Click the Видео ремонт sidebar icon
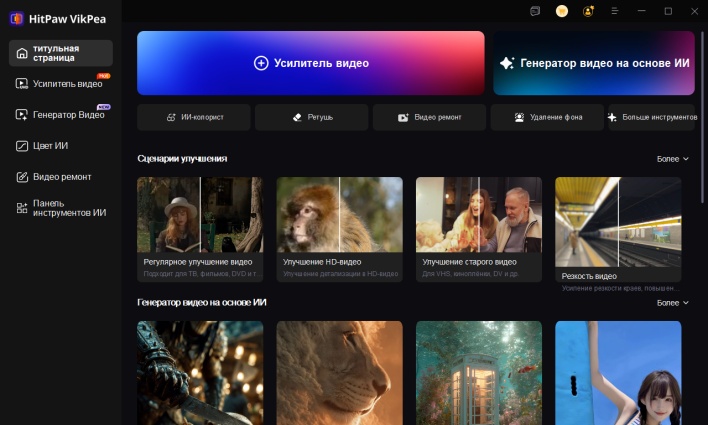The height and width of the screenshot is (425, 708). click(22, 177)
